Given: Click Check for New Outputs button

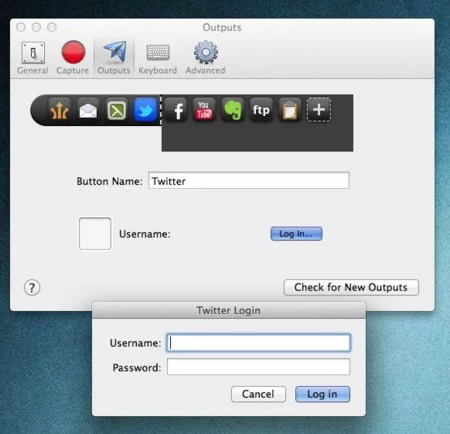Looking at the screenshot, I should (x=351, y=287).
